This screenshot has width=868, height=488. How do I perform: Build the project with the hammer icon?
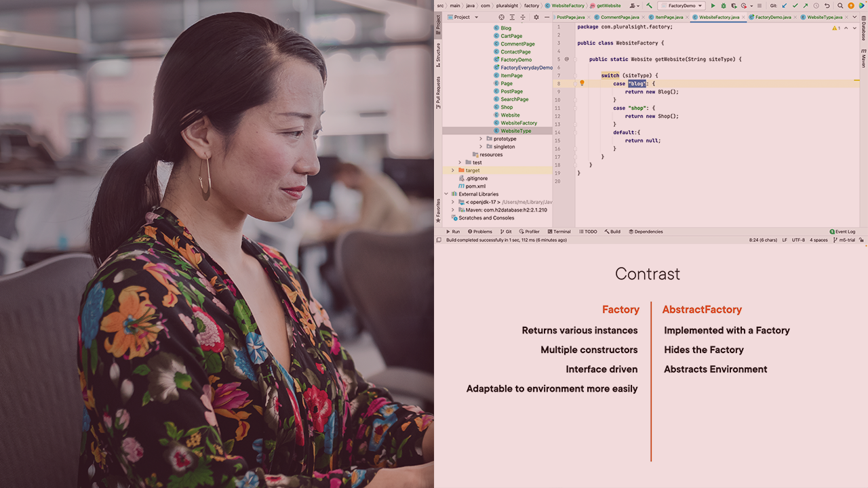649,5
